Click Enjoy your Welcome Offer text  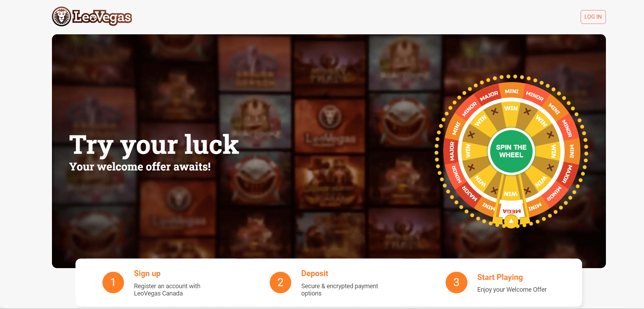[512, 290]
